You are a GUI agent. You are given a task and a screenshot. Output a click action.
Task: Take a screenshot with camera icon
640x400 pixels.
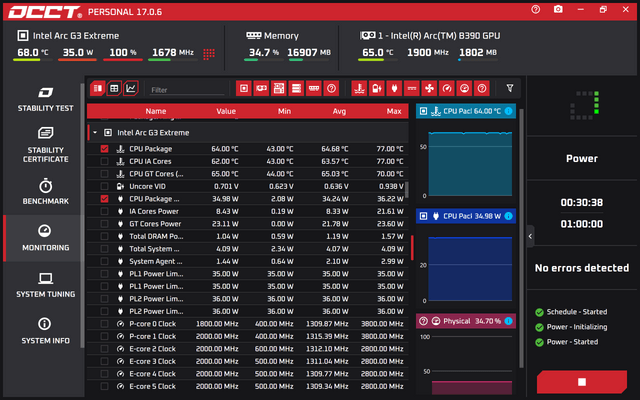558,9
